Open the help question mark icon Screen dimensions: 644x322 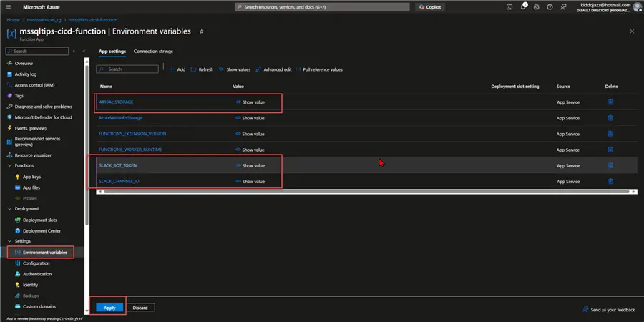[x=550, y=7]
